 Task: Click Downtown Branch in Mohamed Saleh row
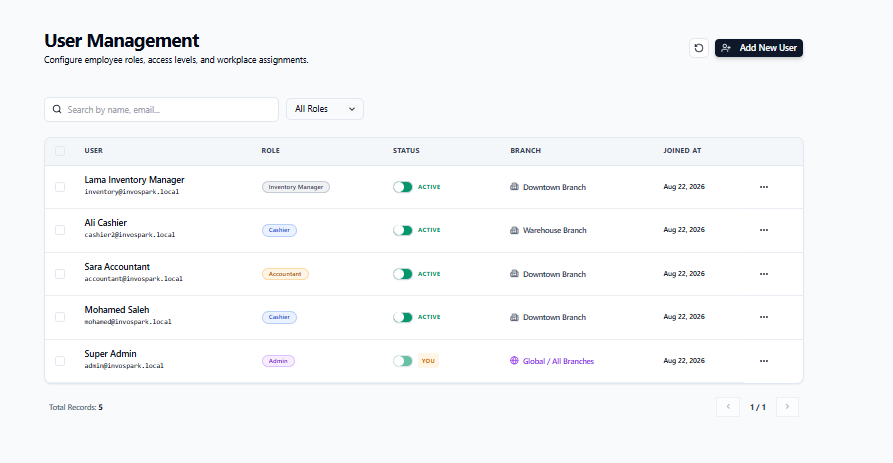click(x=554, y=317)
